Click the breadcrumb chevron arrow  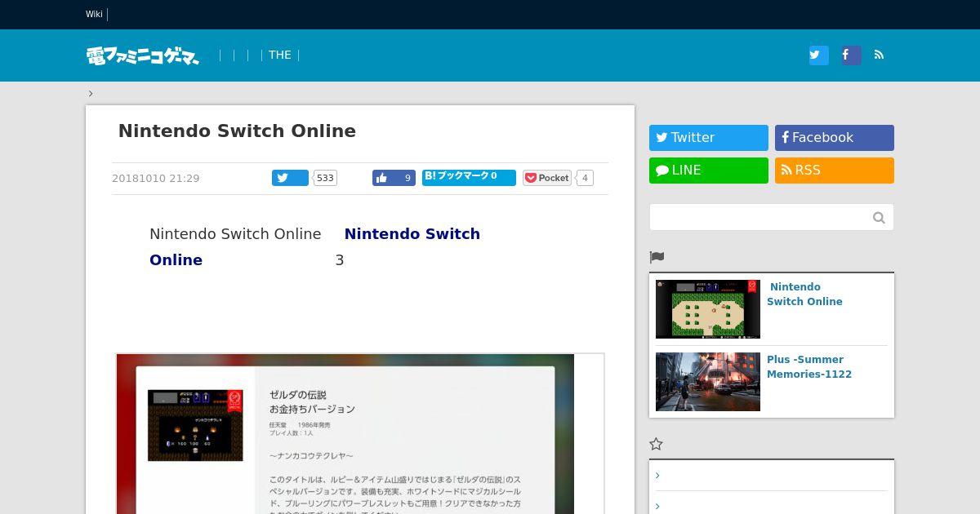point(90,93)
